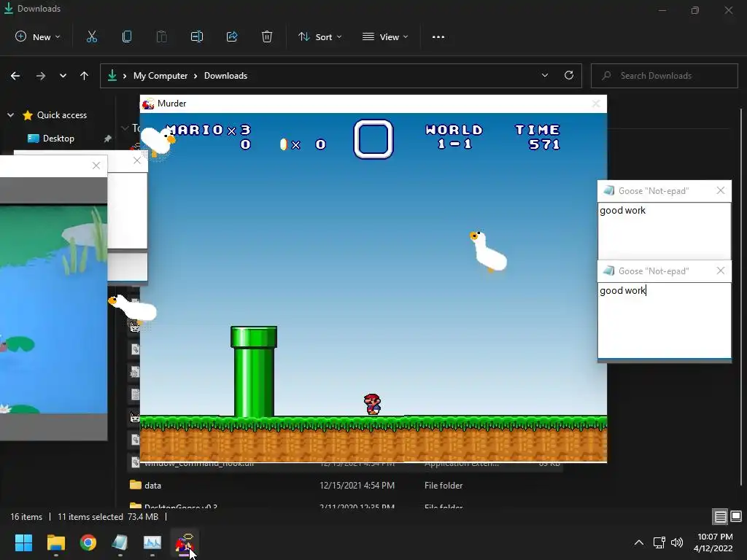Click the green warp pipe
This screenshot has height=560, width=747.
(x=254, y=371)
